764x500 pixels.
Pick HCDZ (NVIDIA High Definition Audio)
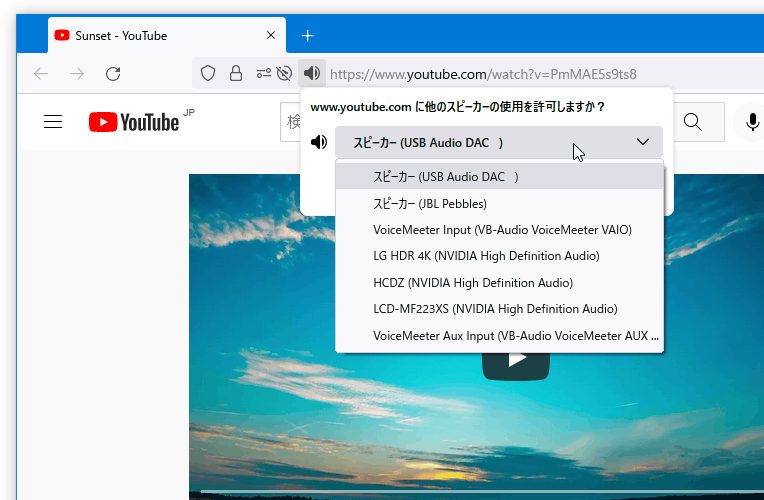[x=499, y=283]
